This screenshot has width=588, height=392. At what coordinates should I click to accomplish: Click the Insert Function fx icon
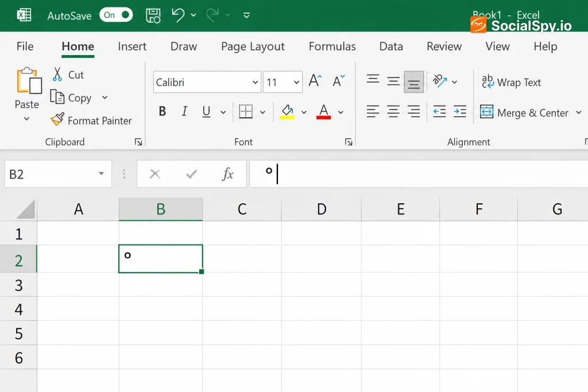tap(227, 174)
